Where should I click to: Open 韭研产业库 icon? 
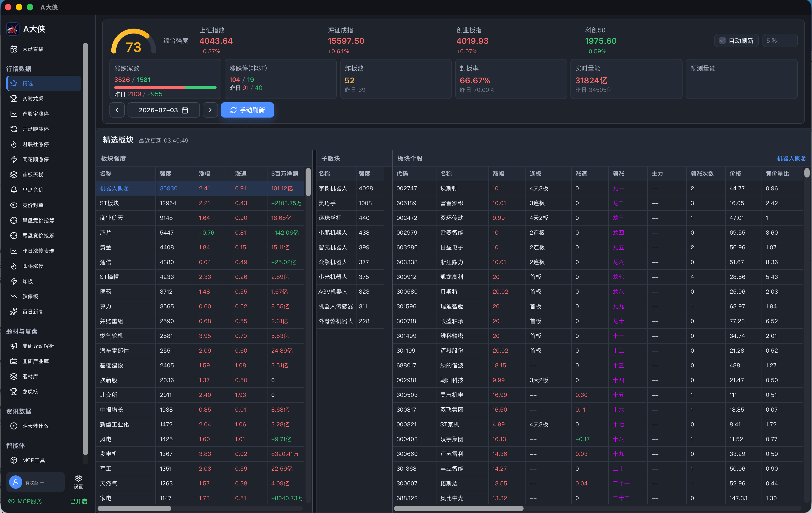pyautogui.click(x=14, y=361)
